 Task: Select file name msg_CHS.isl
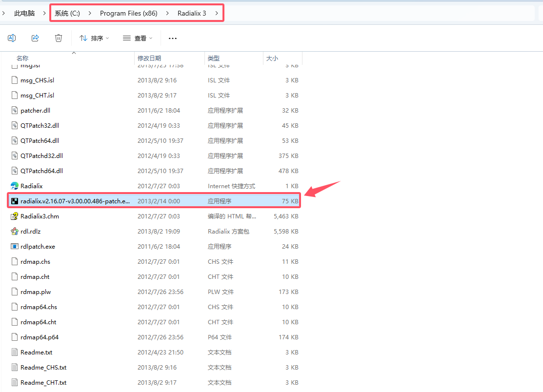click(38, 80)
